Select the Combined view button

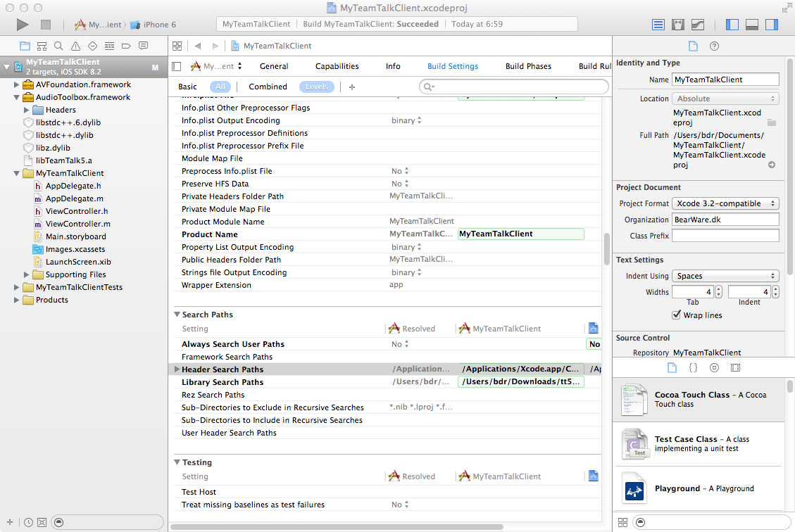pyautogui.click(x=268, y=87)
